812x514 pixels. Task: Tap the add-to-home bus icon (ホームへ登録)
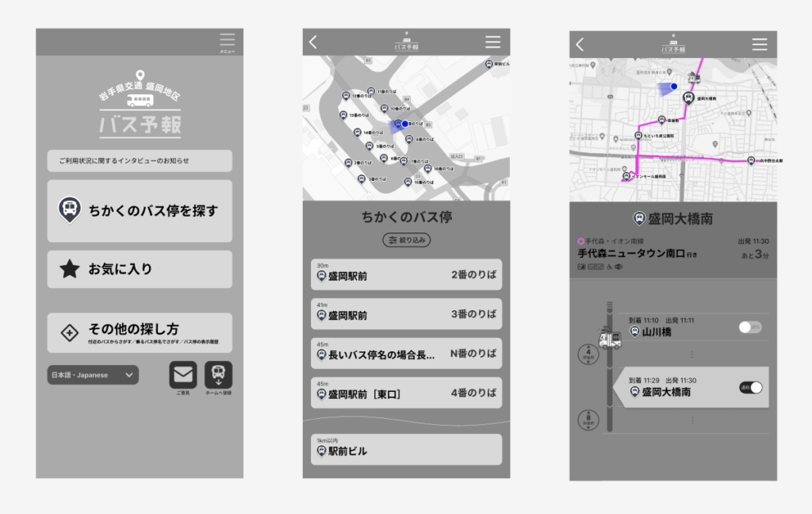[x=218, y=374]
